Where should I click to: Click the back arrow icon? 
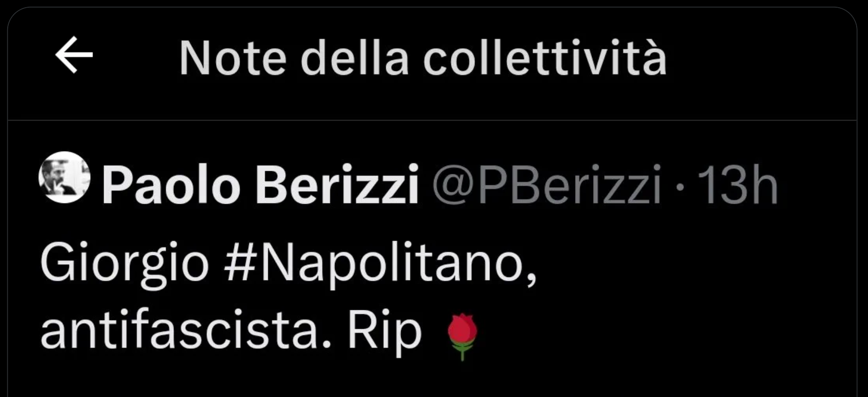(74, 55)
